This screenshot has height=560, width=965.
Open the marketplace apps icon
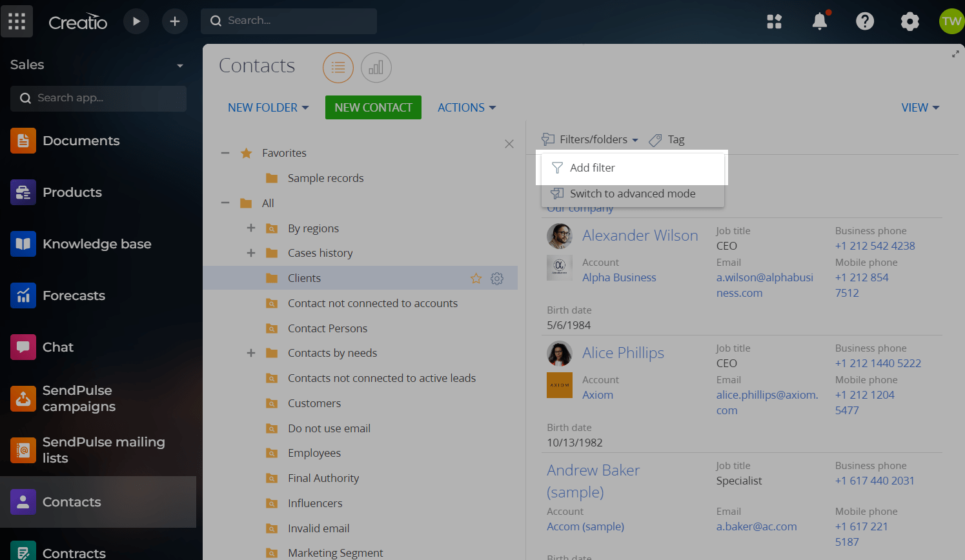click(x=774, y=21)
